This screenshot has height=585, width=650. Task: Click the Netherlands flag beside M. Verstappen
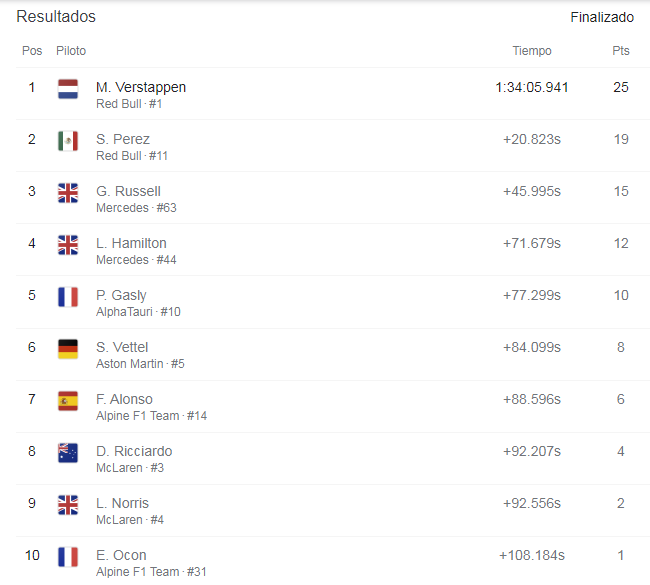tap(68, 89)
